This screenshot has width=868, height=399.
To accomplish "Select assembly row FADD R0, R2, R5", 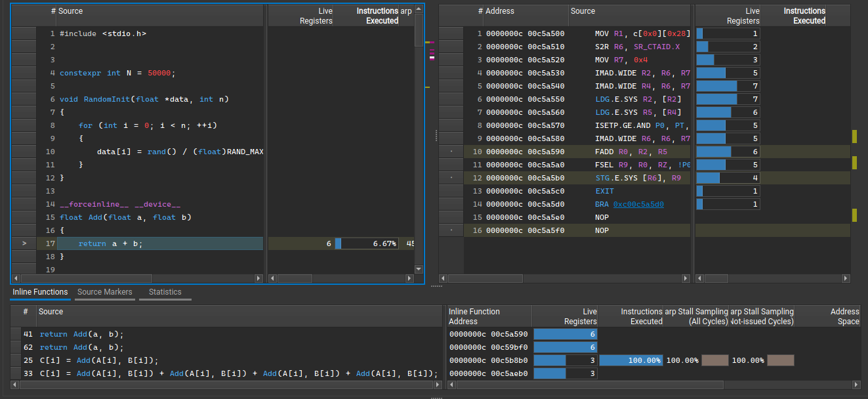I will pos(577,152).
